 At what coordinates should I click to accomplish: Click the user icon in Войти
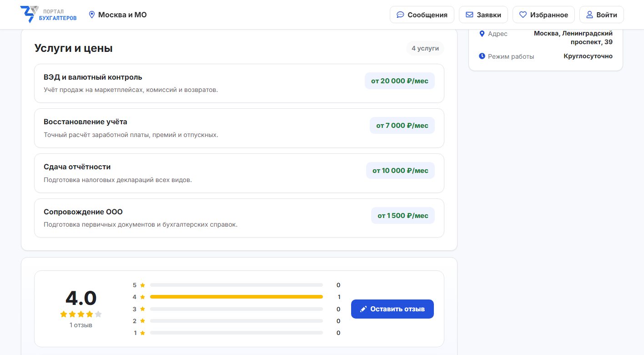(589, 15)
